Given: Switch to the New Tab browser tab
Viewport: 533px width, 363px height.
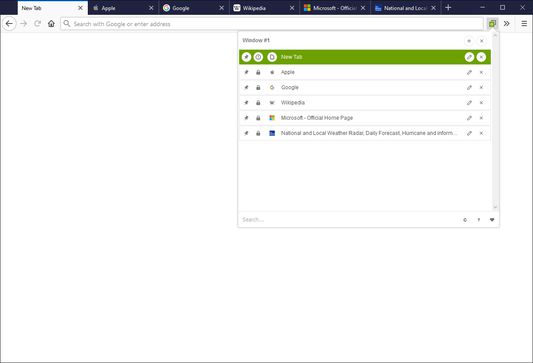Looking at the screenshot, I should (x=52, y=8).
